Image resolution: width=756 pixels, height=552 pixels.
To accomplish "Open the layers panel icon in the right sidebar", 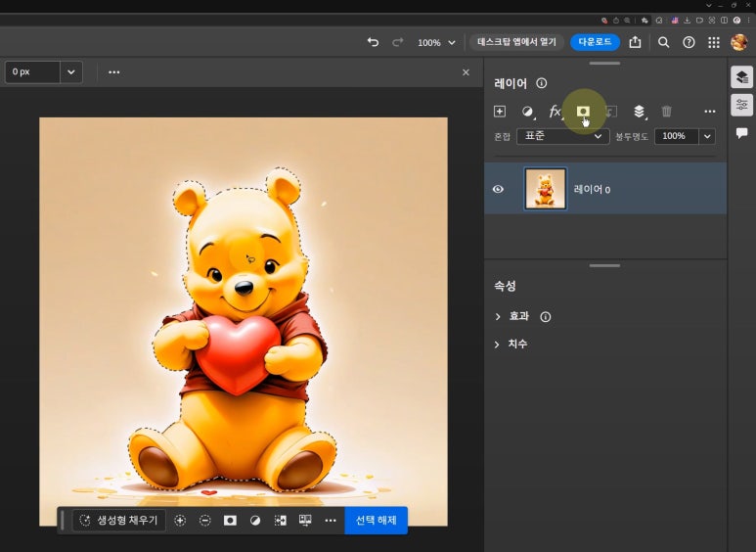I will click(741, 77).
